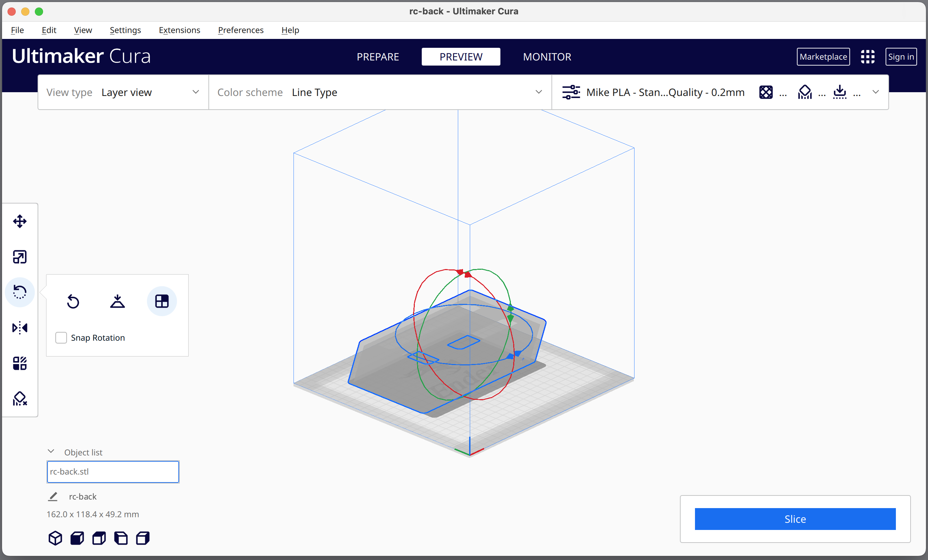Expand the Object list section
The image size is (928, 560).
[52, 451]
